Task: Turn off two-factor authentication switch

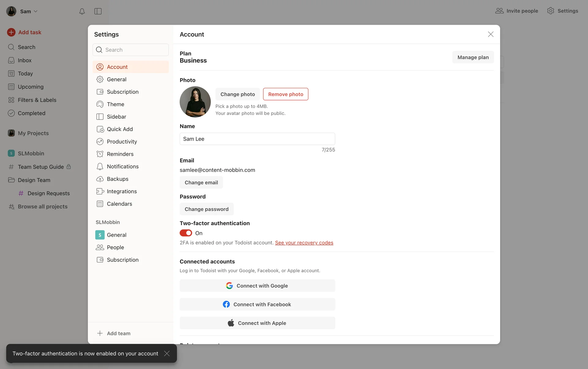Action: point(186,233)
